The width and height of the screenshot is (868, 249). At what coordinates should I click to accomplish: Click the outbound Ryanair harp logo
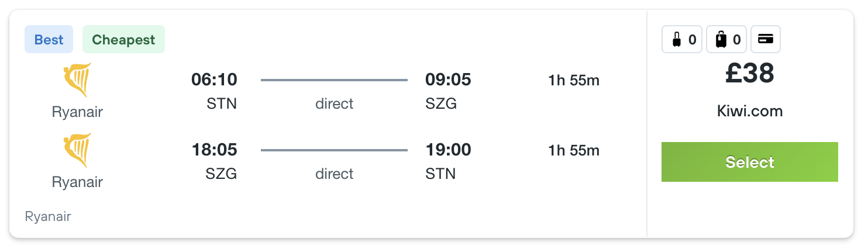[77, 80]
